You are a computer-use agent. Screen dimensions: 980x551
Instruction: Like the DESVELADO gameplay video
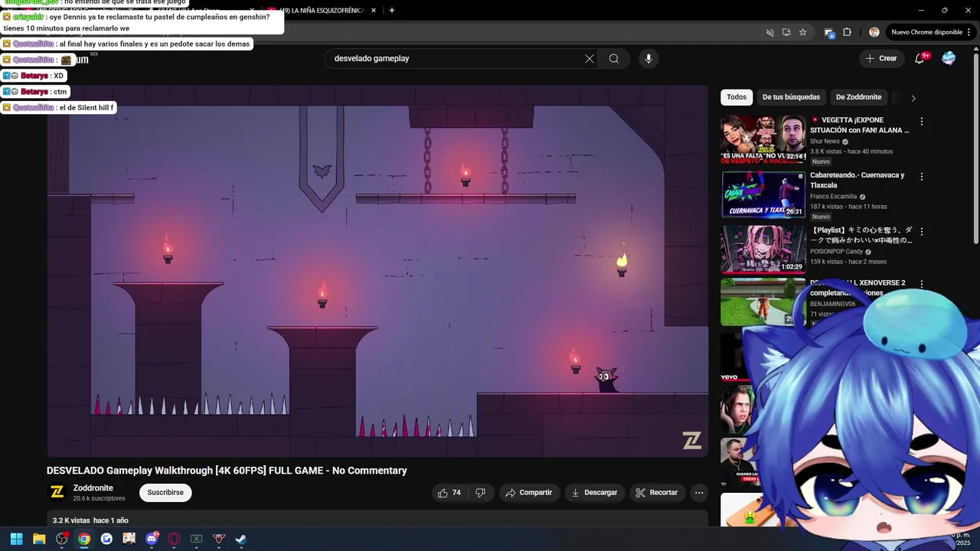[x=449, y=493]
